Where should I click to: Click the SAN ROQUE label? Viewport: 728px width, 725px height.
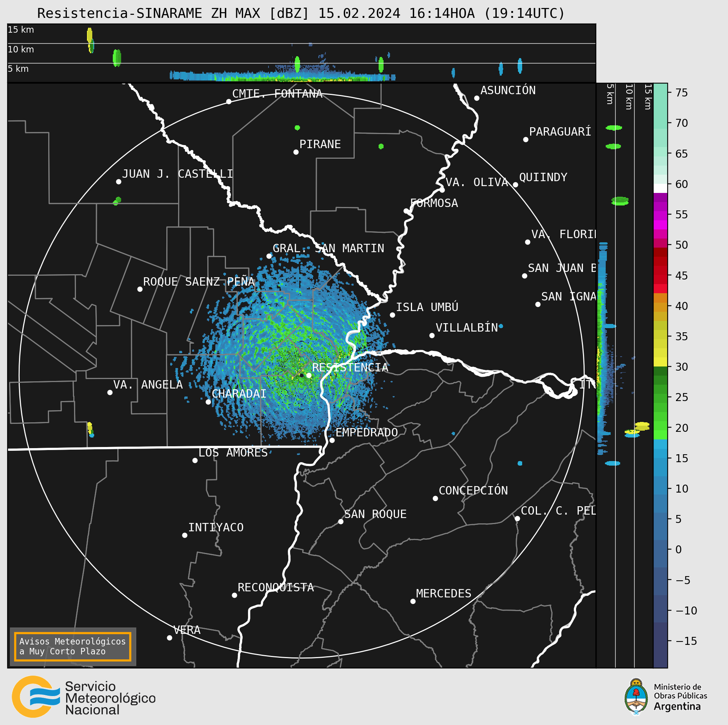(376, 514)
